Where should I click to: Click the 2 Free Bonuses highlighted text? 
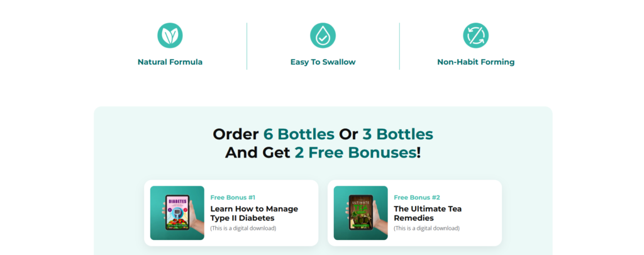(355, 152)
